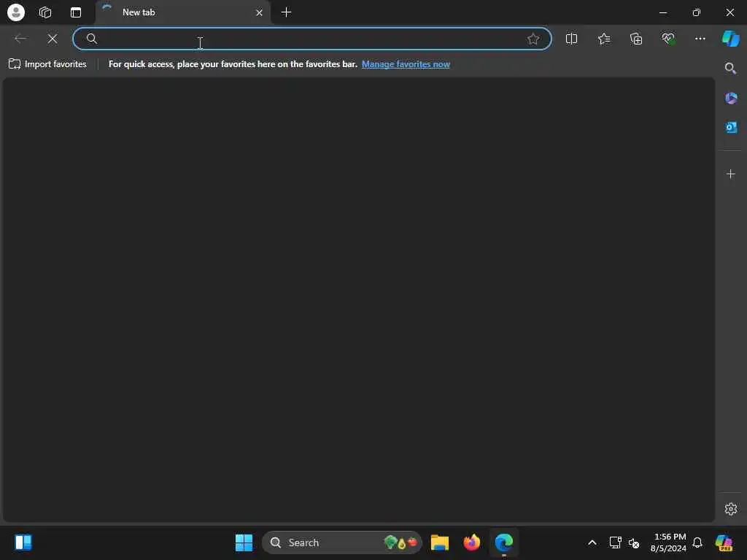Open the Favorites list
The width and height of the screenshot is (747, 560).
click(603, 39)
